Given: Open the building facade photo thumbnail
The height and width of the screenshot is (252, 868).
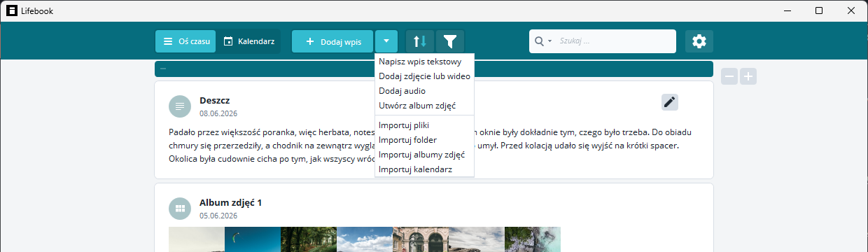Looking at the screenshot, I should [x=421, y=239].
